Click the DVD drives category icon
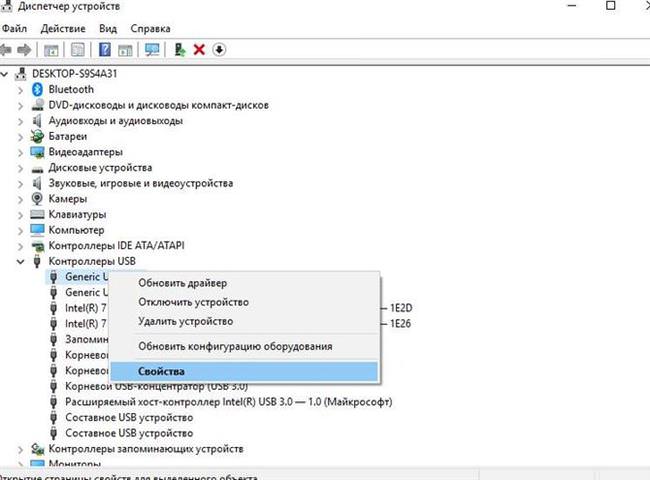Viewport: 650px width, 480px height. coord(37,105)
